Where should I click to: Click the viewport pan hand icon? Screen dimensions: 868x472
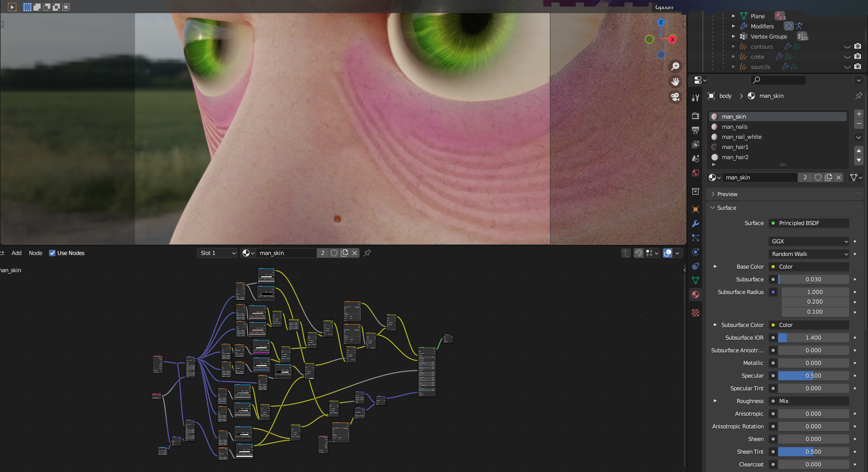tap(675, 82)
